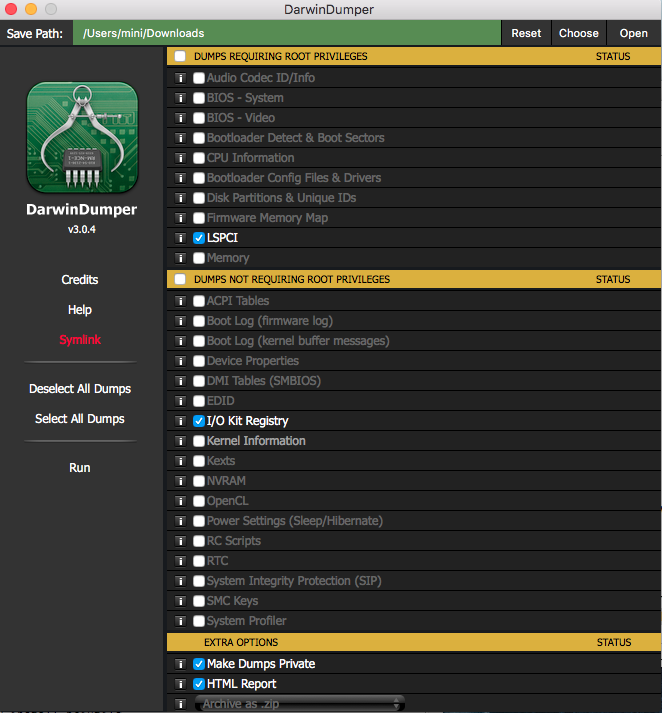Click info icon next to Kexts
This screenshot has width=662, height=713.
181,461
